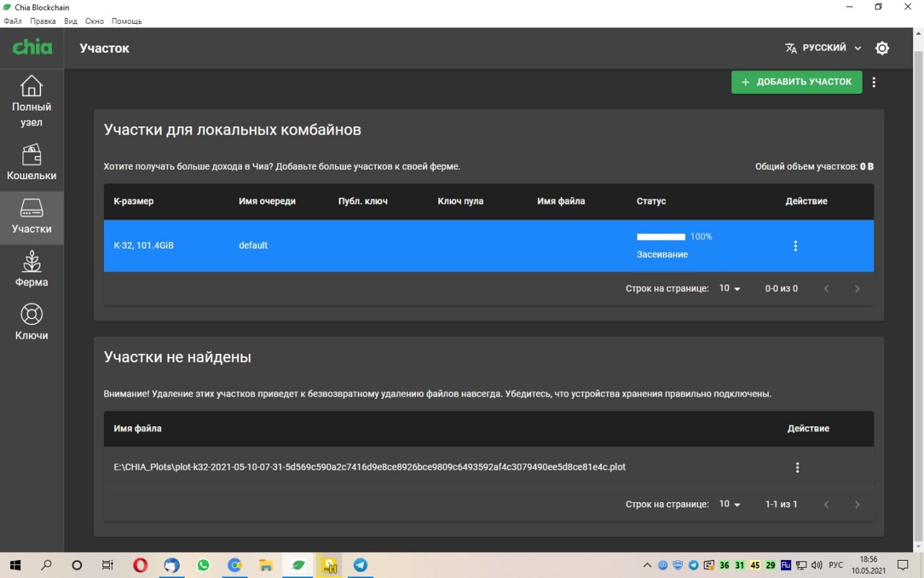924x578 pixels.
Task: Click the Публ. ключ column header
Action: [363, 201]
